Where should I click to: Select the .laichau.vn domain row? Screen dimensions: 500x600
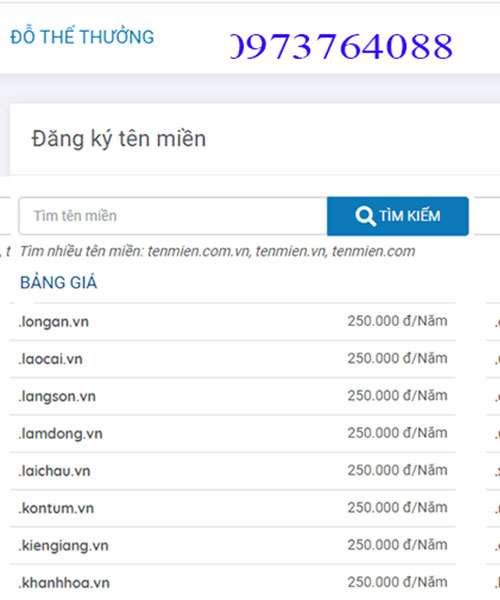click(x=233, y=471)
